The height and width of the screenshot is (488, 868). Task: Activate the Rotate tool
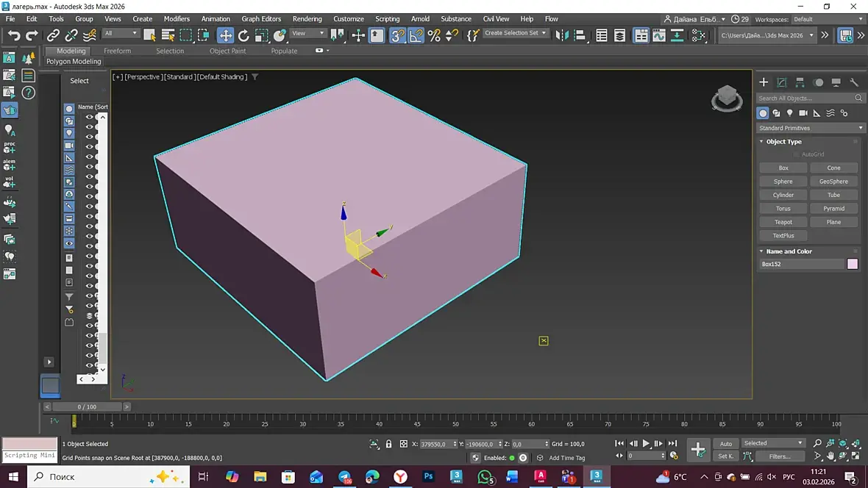243,35
